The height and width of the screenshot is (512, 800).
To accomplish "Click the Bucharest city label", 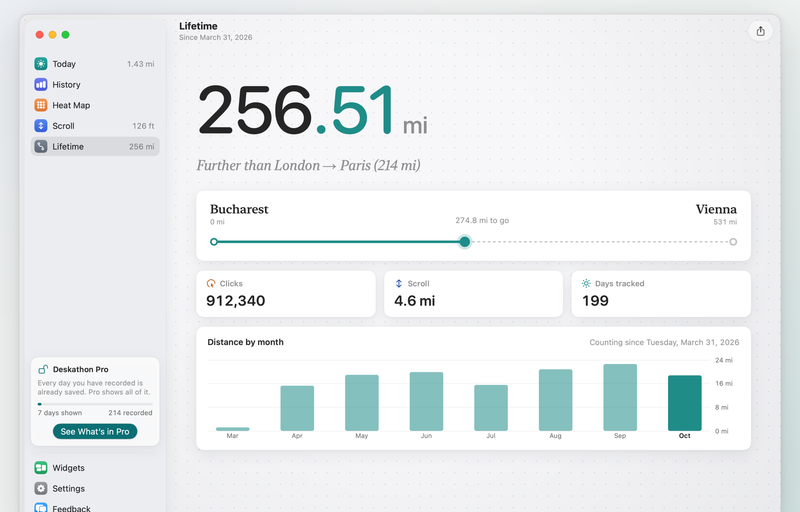I will 239,209.
